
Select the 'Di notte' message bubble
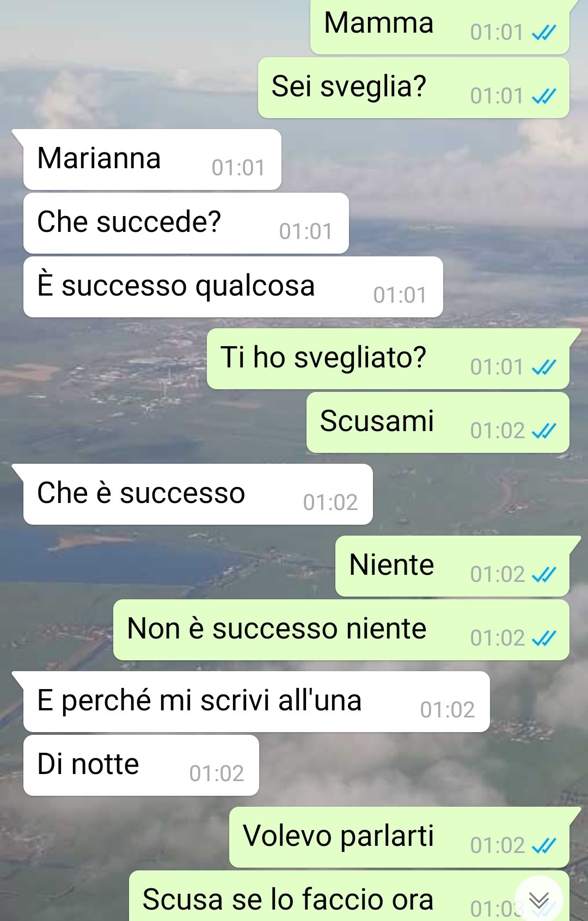141,765
